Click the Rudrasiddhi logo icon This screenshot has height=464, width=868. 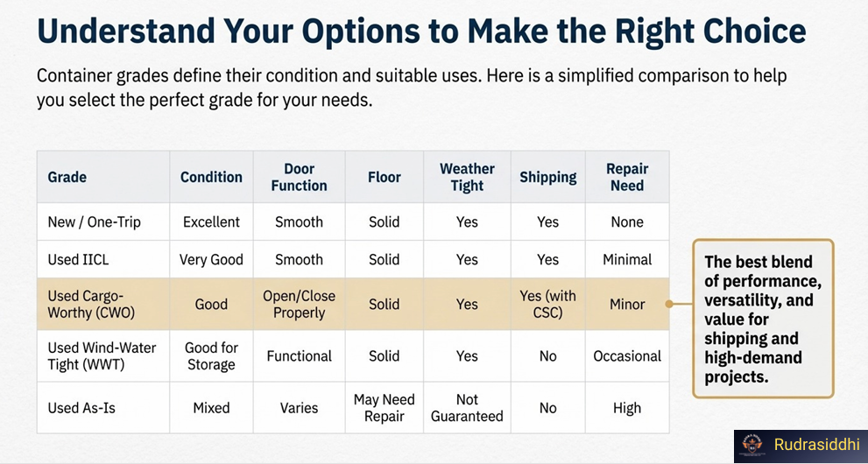[752, 445]
